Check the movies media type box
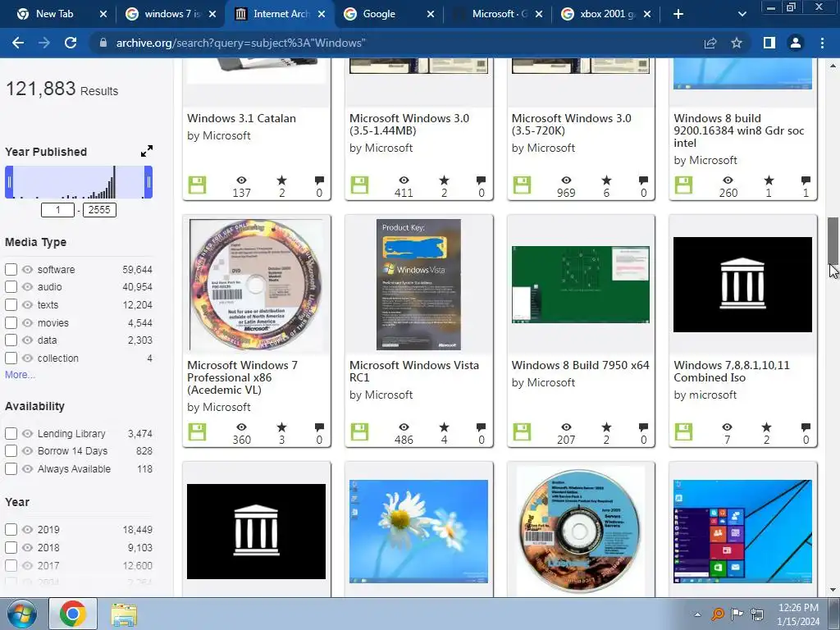 (x=11, y=322)
